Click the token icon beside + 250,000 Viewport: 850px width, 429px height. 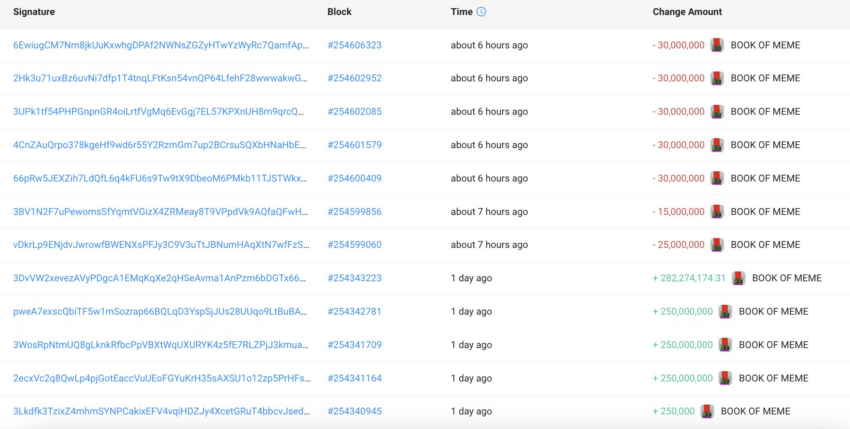tap(707, 412)
